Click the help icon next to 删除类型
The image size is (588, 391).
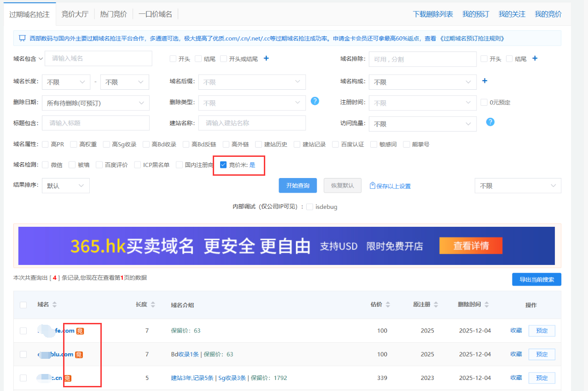coord(315,101)
